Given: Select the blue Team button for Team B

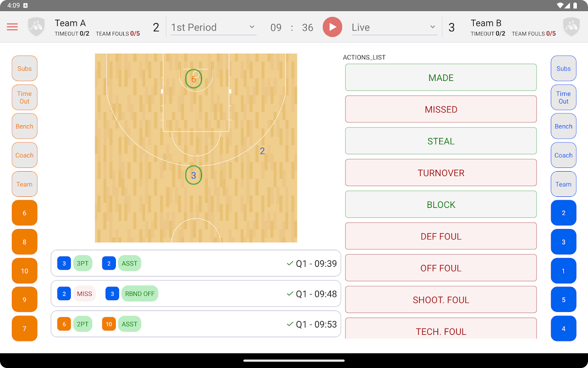Looking at the screenshot, I should (564, 184).
